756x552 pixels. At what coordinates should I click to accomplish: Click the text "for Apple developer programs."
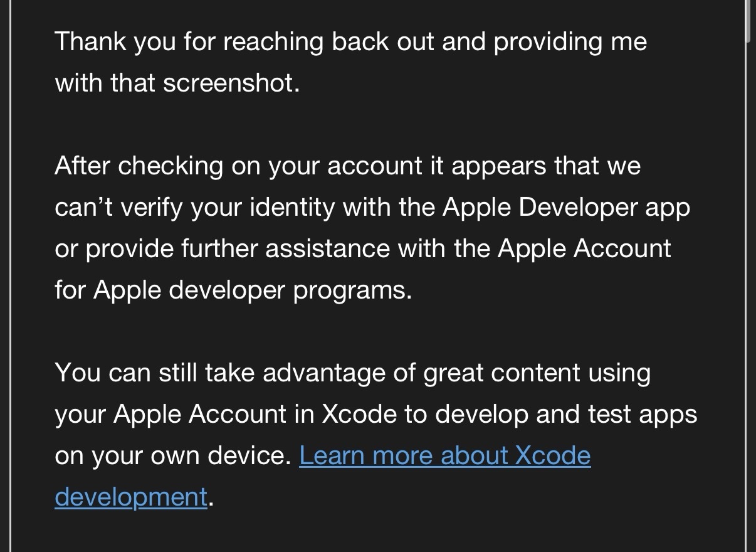pyautogui.click(x=233, y=290)
